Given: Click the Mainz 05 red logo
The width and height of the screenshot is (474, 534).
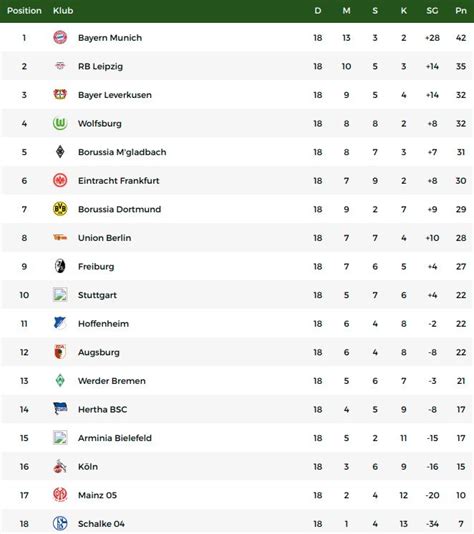Looking at the screenshot, I should [60, 494].
